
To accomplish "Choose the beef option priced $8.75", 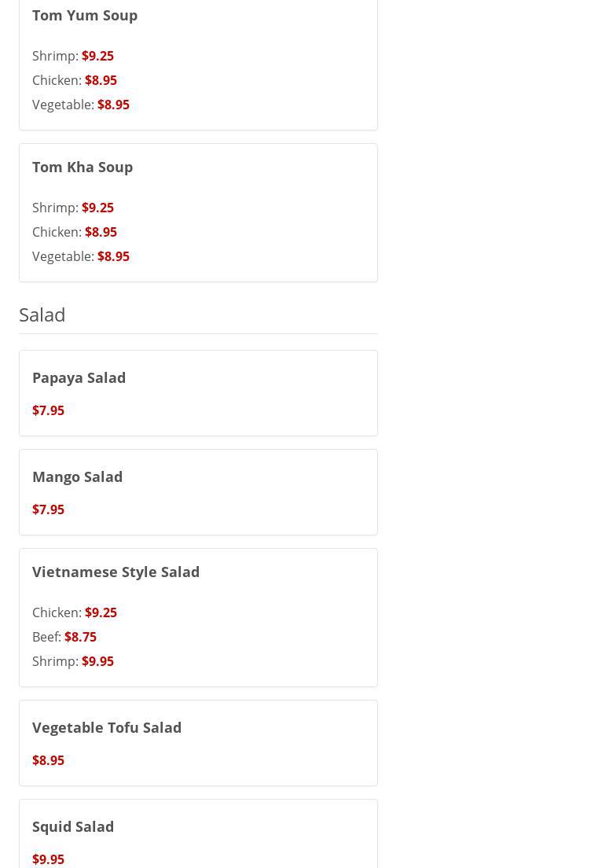I will (80, 637).
